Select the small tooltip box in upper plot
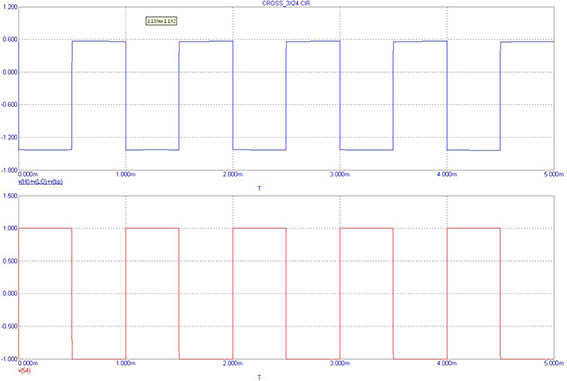Screen dimensions: 567x381 (161, 21)
